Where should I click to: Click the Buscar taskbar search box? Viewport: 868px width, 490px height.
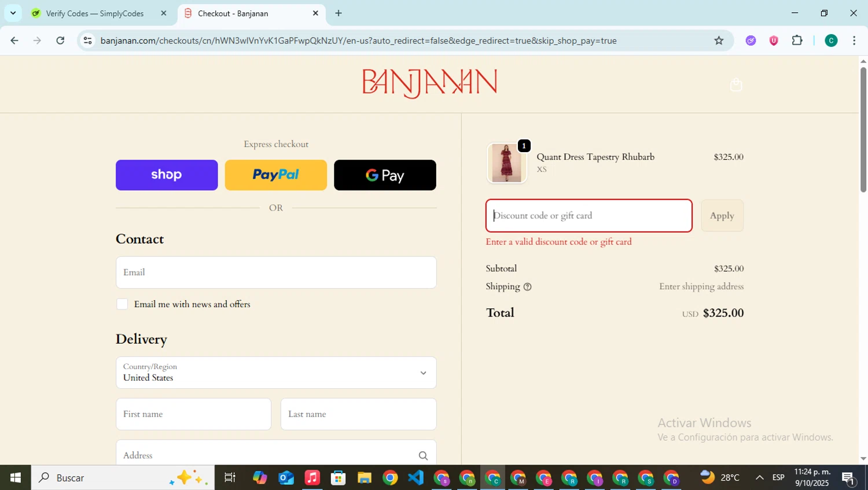123,478
